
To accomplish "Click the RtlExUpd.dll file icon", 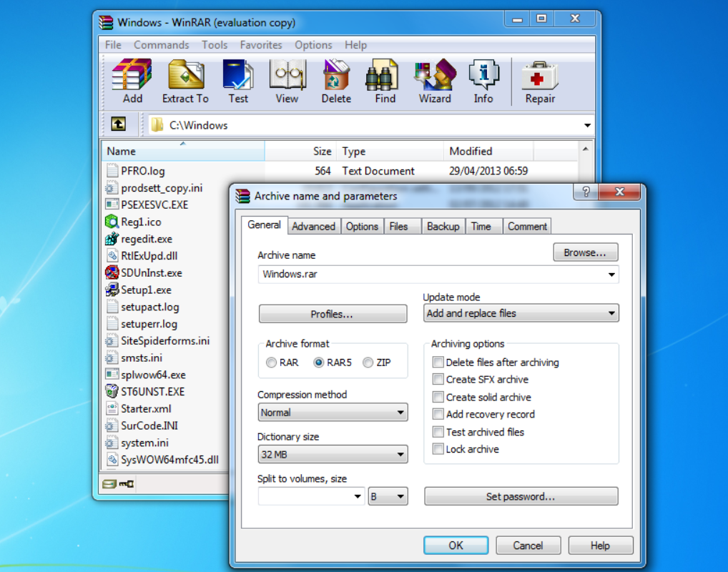I will [112, 256].
